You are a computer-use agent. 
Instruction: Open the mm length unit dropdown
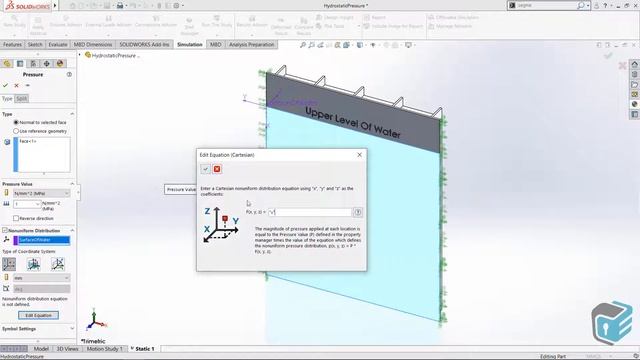[x=41, y=278]
